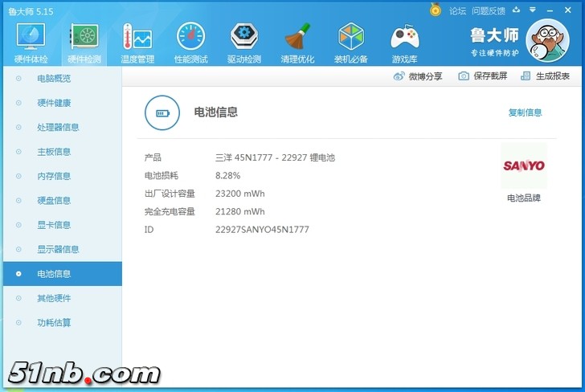Click the 清理优化 broom icon

coord(297,43)
